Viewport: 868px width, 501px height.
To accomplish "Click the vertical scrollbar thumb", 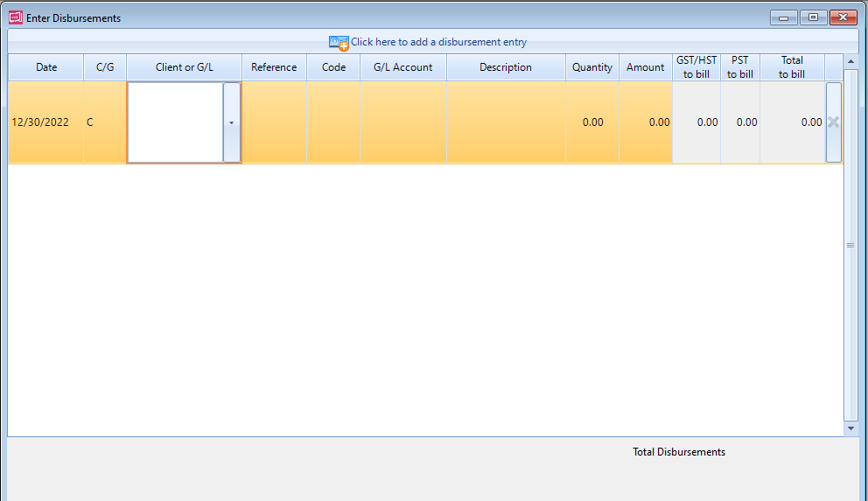I will pyautogui.click(x=850, y=245).
